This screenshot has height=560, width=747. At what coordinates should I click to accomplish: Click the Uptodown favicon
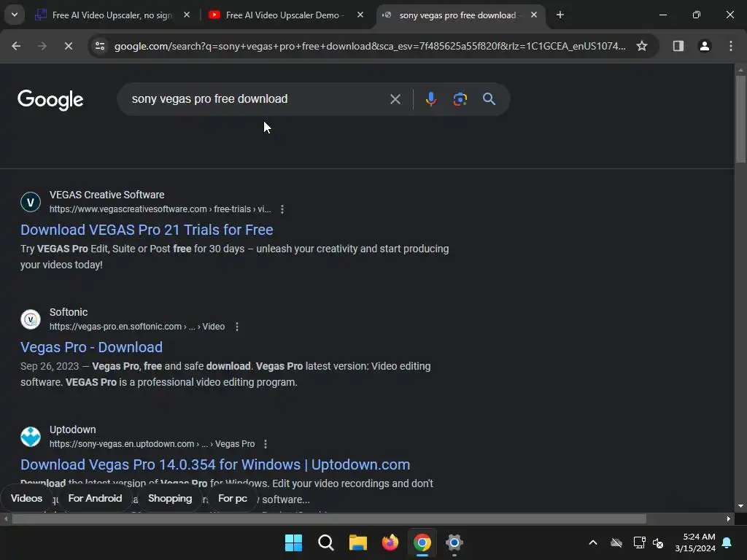[31, 437]
